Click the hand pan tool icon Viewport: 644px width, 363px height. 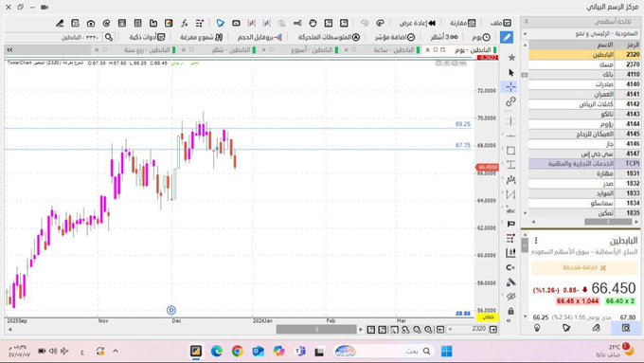pos(313,23)
